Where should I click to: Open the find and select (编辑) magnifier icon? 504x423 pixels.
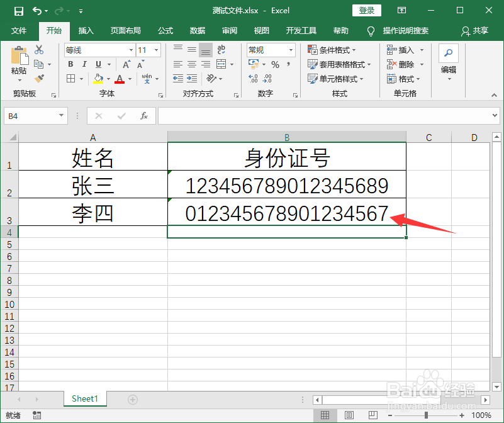[447, 53]
